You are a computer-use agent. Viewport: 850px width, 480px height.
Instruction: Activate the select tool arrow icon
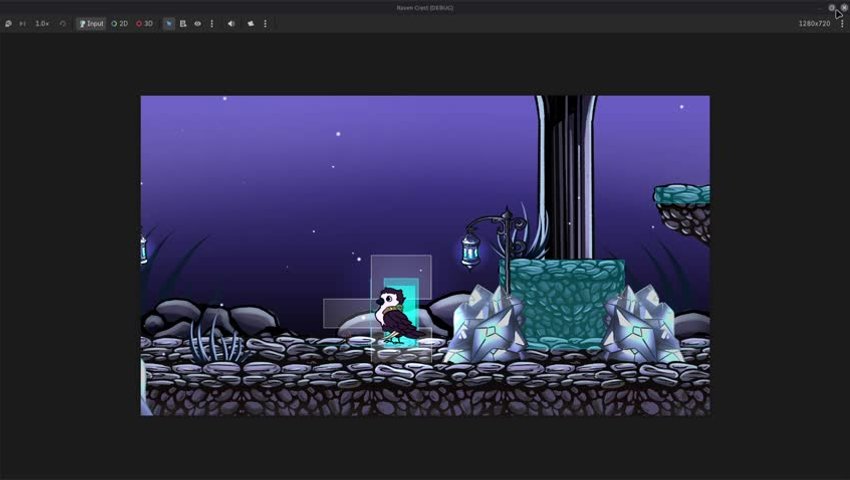point(169,24)
